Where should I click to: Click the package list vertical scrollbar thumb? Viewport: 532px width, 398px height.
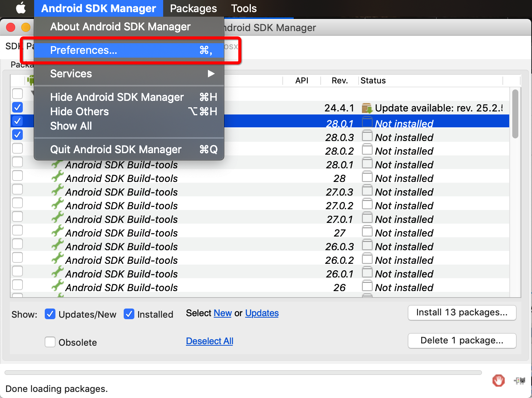click(x=515, y=114)
